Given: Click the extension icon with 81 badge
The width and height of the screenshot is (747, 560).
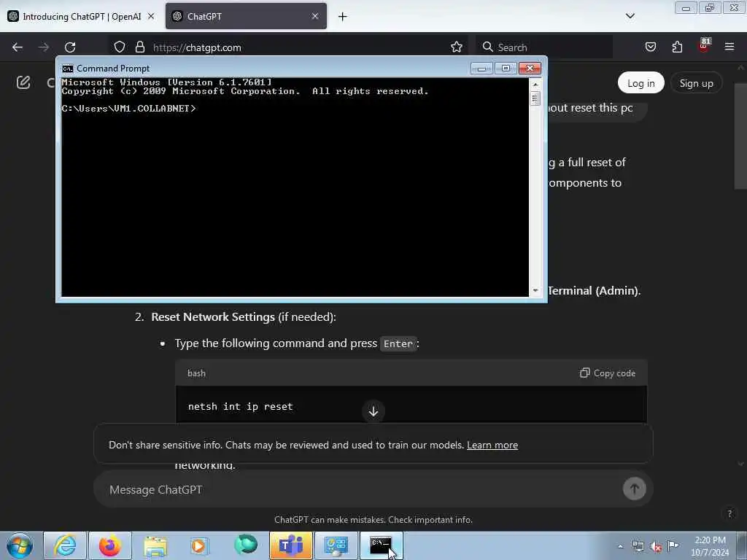Looking at the screenshot, I should coord(704,45).
